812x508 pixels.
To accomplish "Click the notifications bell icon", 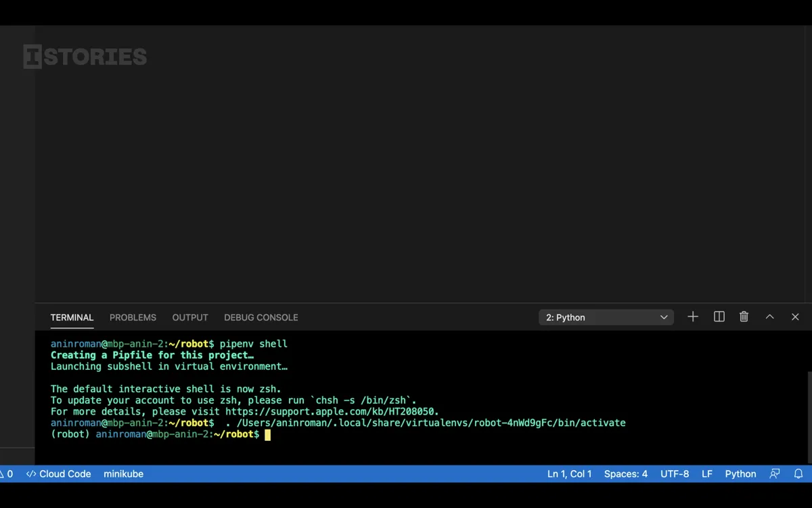I will pyautogui.click(x=798, y=474).
